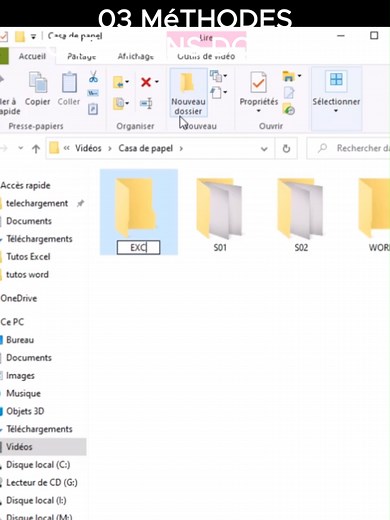Open Bureau under Ce PC
390x520 pixels.
[20, 340]
